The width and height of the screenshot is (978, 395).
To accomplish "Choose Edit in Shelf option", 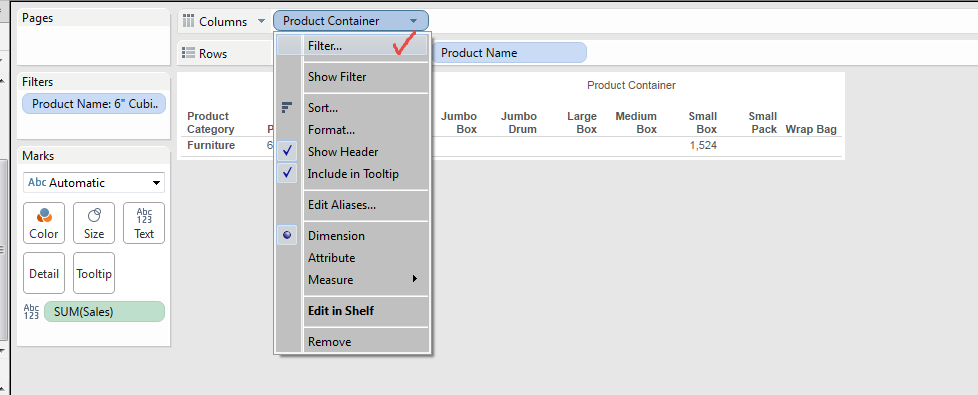I will pos(352,311).
